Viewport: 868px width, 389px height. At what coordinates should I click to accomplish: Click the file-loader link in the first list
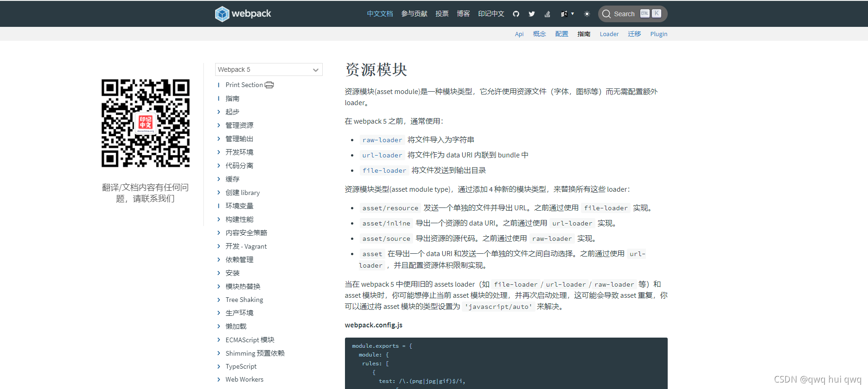[384, 170]
